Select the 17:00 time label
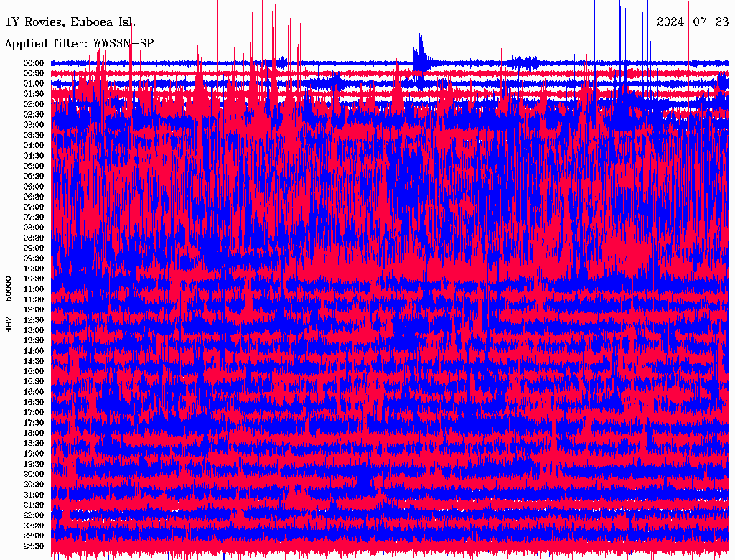735x560 pixels. pos(34,413)
